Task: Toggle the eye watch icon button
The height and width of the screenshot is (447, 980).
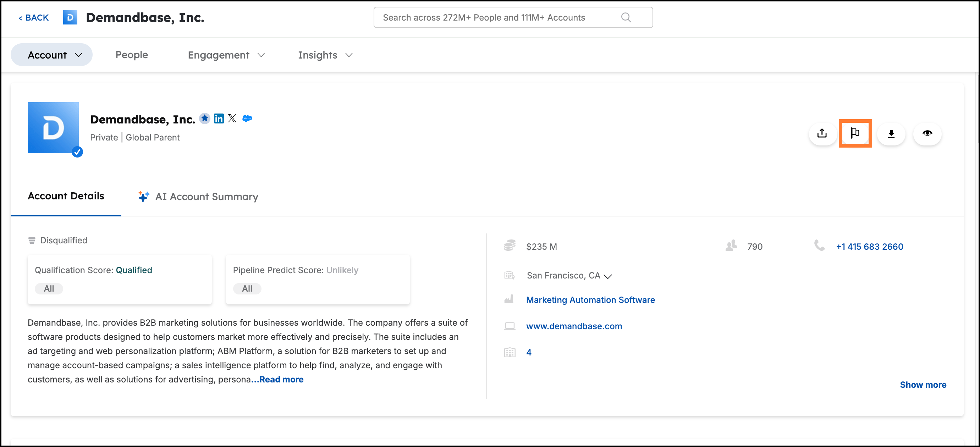Action: point(927,133)
